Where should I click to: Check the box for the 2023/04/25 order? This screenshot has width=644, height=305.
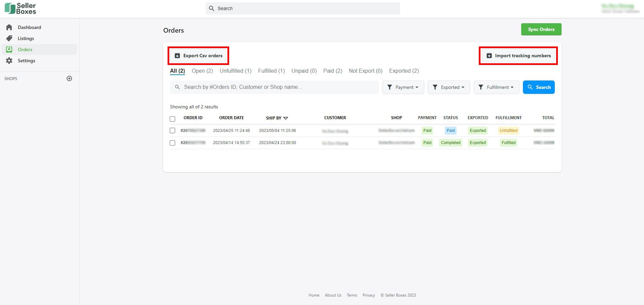[172, 130]
